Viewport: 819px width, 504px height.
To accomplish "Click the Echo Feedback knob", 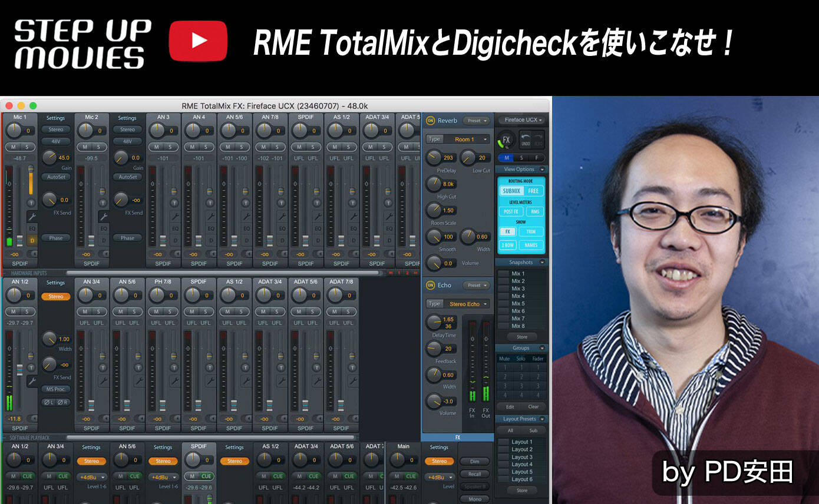I will click(x=434, y=348).
